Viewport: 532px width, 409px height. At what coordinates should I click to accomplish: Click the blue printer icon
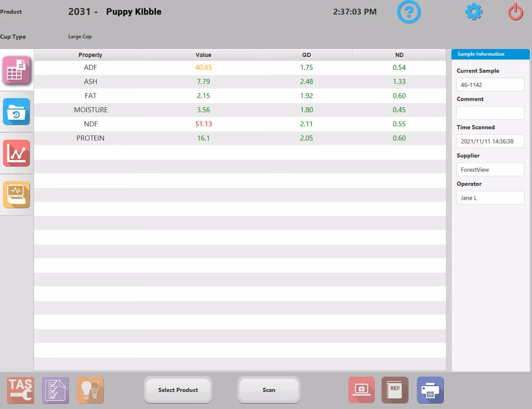(430, 390)
